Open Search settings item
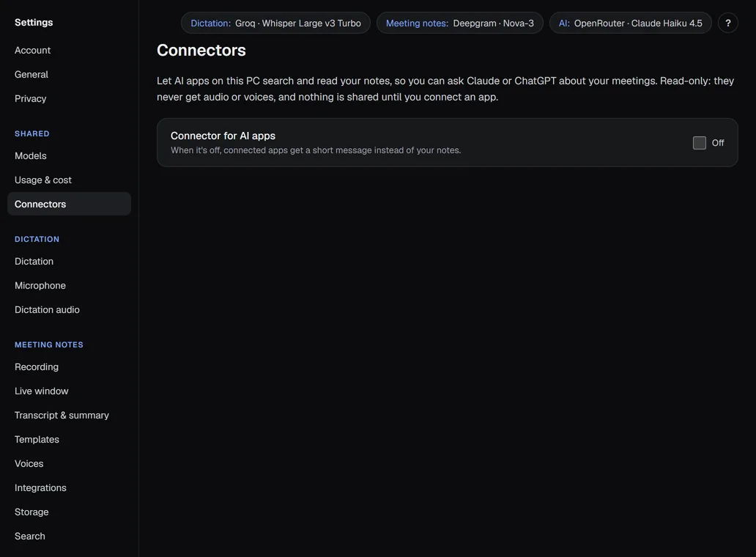The width and height of the screenshot is (756, 557). [69, 536]
